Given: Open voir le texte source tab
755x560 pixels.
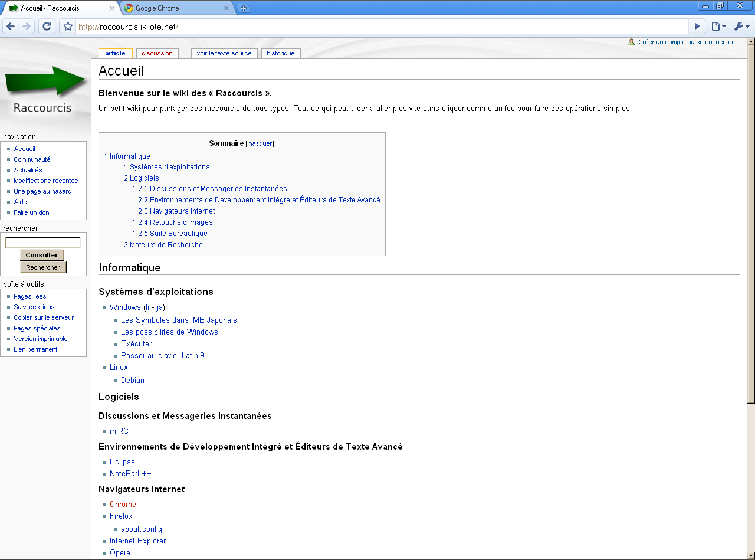Looking at the screenshot, I should coord(224,53).
